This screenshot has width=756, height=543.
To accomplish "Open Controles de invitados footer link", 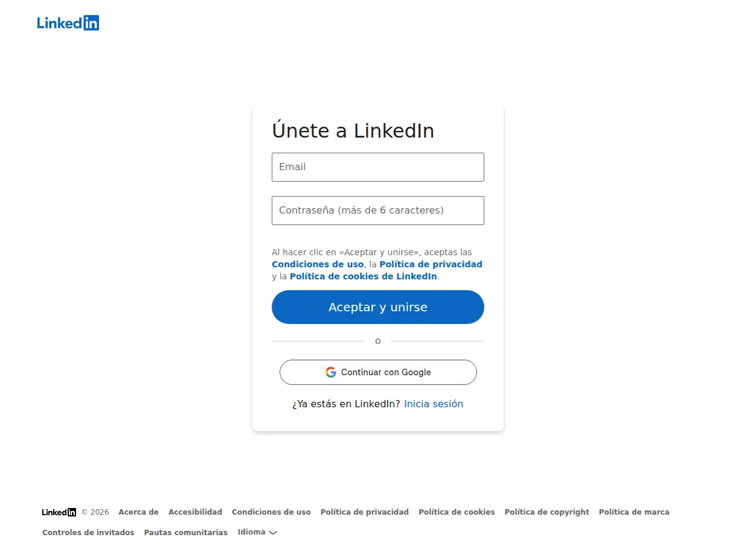I will pos(88,533).
